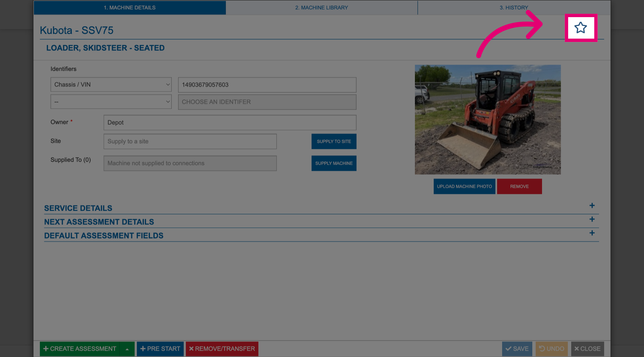Start a Pre Start check

(x=160, y=349)
